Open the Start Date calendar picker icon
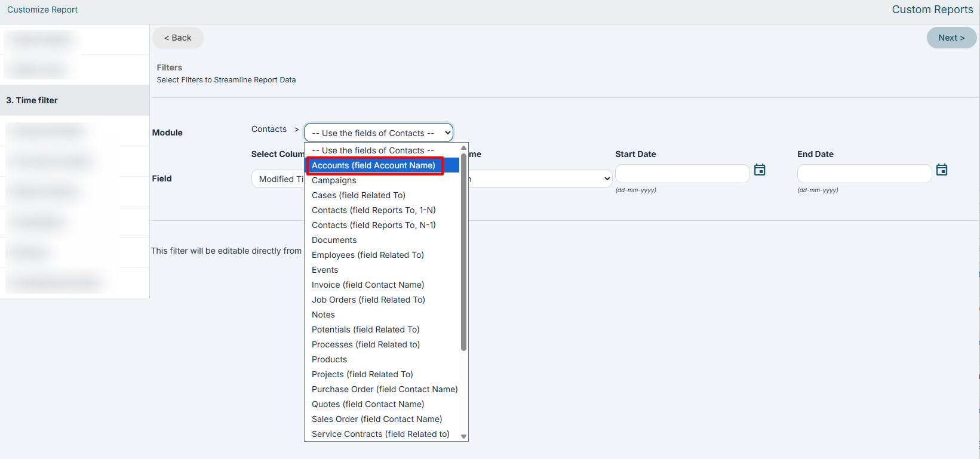Screen dimensions: 980x459 click(760, 170)
